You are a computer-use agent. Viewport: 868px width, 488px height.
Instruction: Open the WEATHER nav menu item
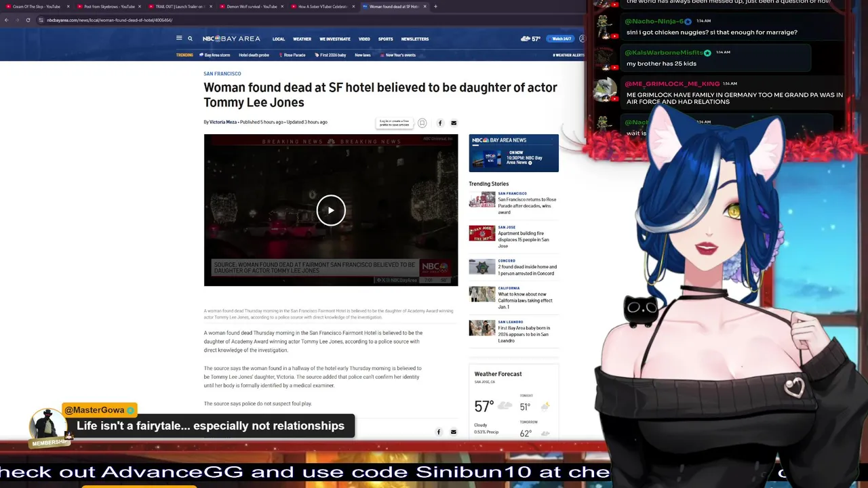(302, 39)
